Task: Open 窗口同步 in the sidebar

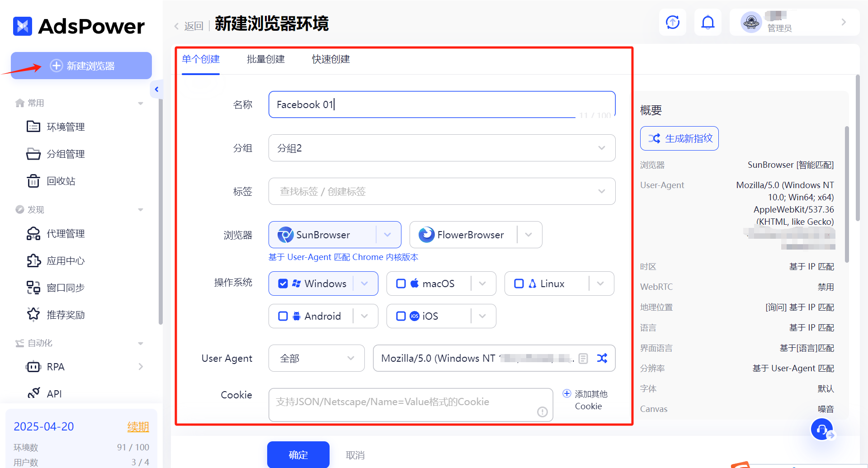Action: click(66, 288)
